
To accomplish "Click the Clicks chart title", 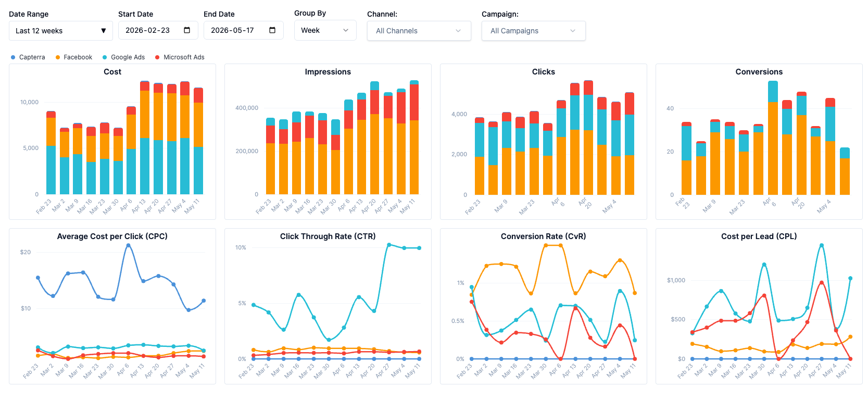I will coord(544,72).
